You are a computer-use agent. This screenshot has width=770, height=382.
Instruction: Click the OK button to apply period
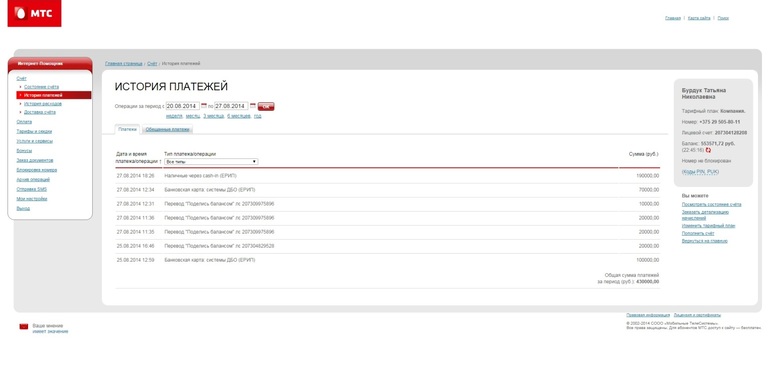(266, 107)
